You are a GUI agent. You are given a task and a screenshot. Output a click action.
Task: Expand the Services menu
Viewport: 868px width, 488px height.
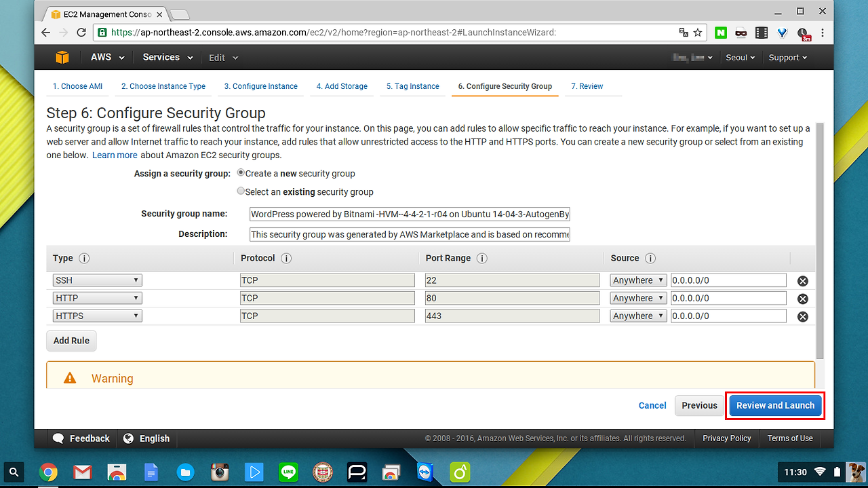(x=167, y=58)
